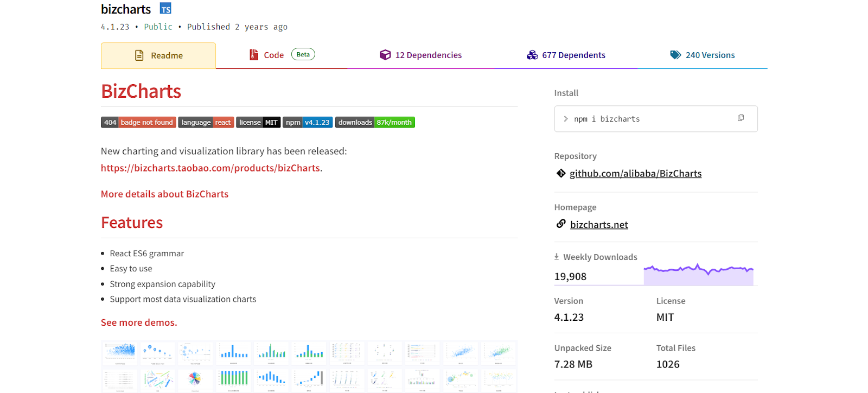This screenshot has width=868, height=393.
Task: Copy the npm install command
Action: pyautogui.click(x=741, y=118)
